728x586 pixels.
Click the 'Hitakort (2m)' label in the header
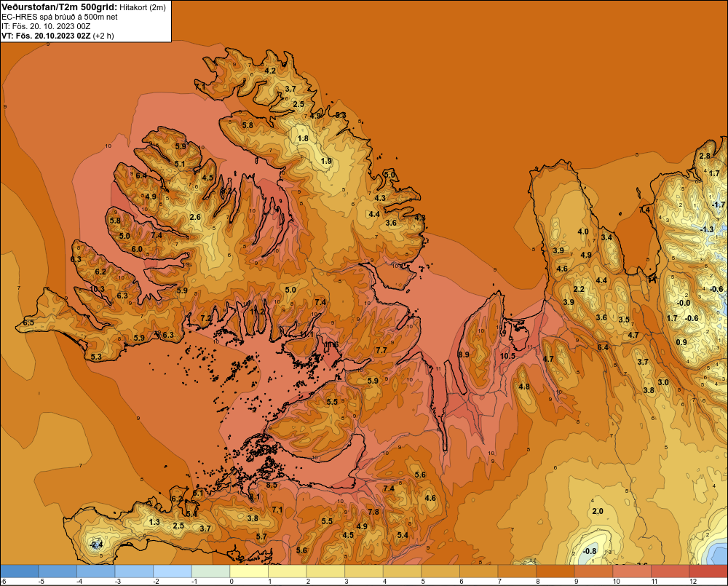143,7
